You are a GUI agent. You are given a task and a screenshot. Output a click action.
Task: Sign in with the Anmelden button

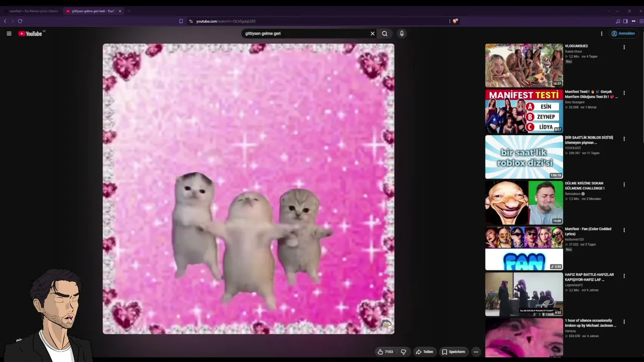click(623, 34)
